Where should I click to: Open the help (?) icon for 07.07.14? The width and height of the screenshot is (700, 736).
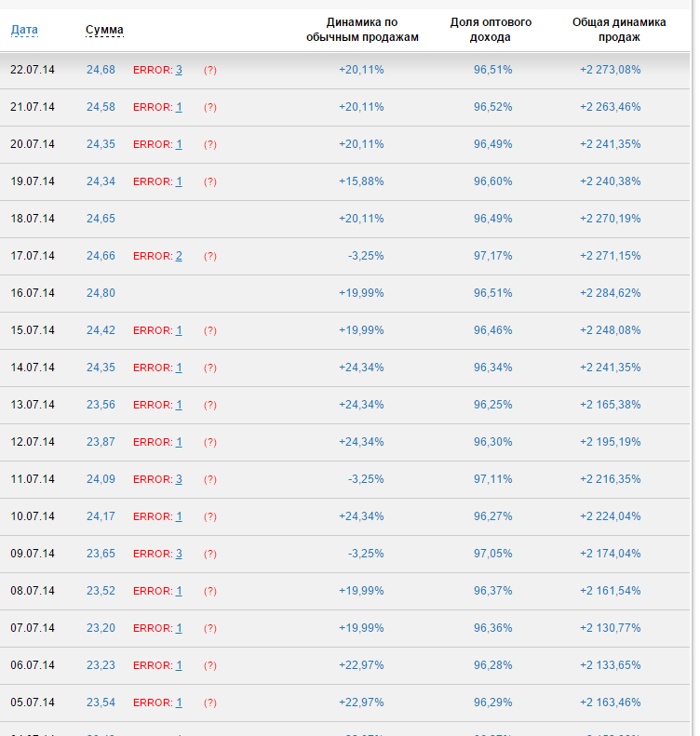click(x=210, y=628)
